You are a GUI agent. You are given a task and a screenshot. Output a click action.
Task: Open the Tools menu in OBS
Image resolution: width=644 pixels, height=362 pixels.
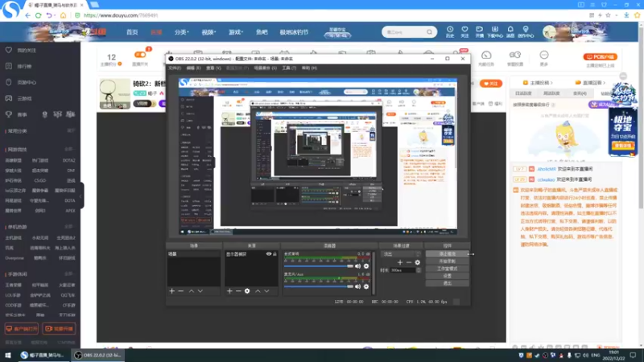pyautogui.click(x=289, y=68)
